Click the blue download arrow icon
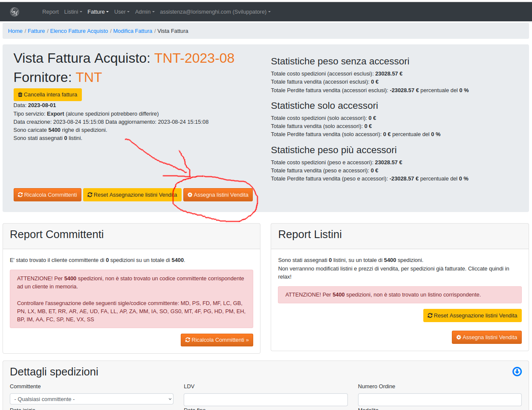This screenshot has width=532, height=410. (x=517, y=372)
